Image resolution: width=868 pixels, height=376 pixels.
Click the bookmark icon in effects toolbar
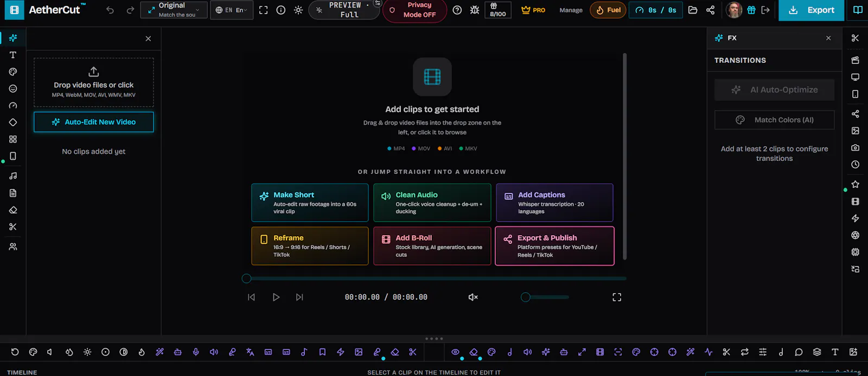[x=322, y=352]
